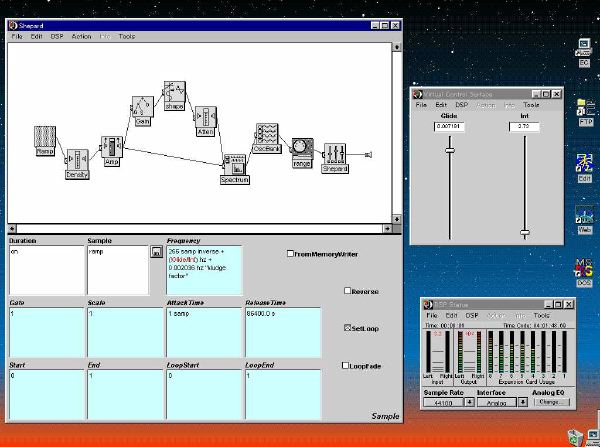Click the speaker output icon in signal flow
This screenshot has height=447, width=600.
(368, 155)
